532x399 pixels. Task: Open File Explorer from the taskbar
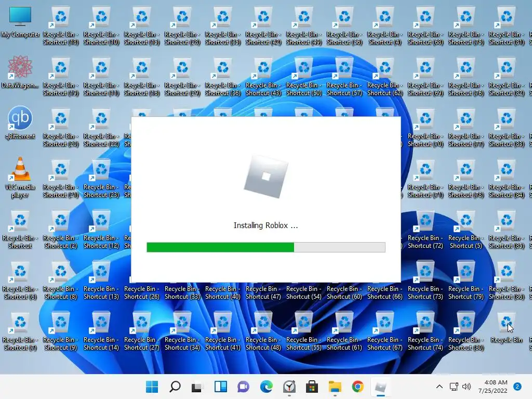tap(335, 387)
